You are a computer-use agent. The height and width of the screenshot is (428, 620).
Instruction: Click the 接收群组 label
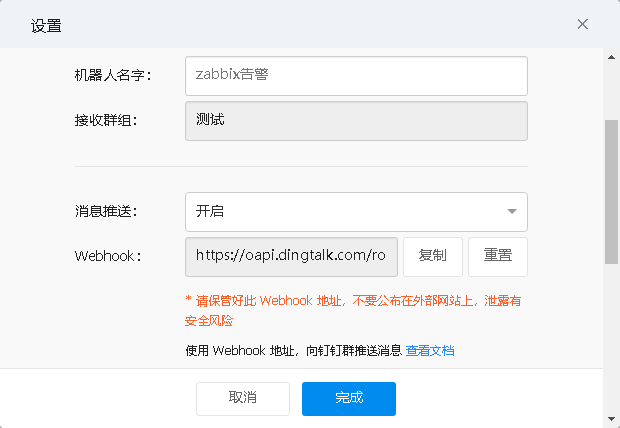pyautogui.click(x=106, y=120)
